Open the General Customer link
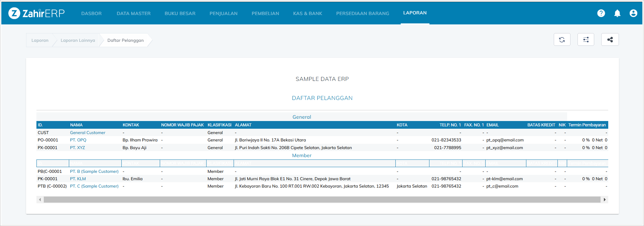The height and width of the screenshot is (226, 644). click(x=88, y=133)
